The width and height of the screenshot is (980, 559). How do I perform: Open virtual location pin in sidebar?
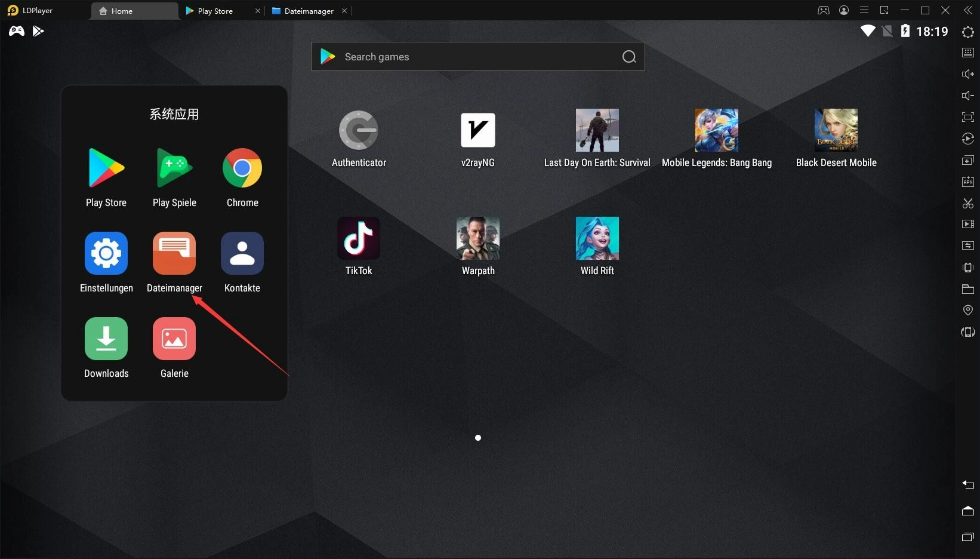[x=968, y=310]
